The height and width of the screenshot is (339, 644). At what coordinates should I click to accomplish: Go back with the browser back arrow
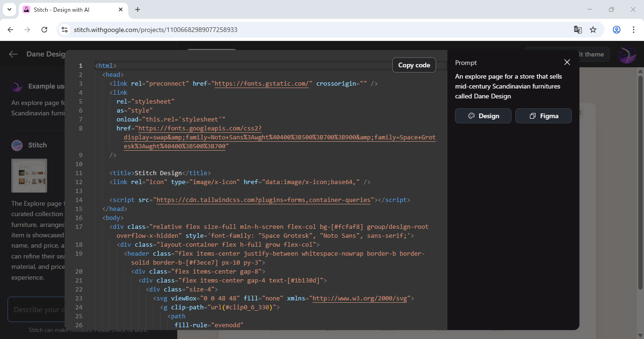point(10,30)
